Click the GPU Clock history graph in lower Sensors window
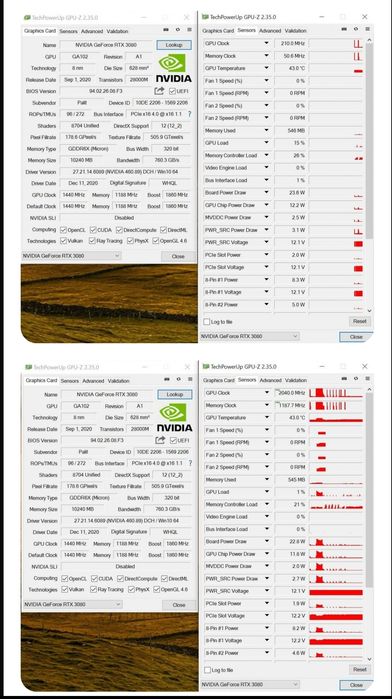Image resolution: width=392 pixels, height=699 pixels. coord(336,393)
